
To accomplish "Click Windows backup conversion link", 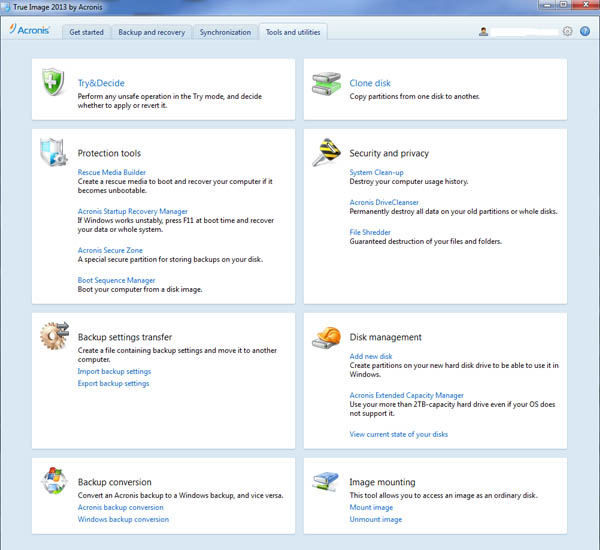I will click(123, 519).
